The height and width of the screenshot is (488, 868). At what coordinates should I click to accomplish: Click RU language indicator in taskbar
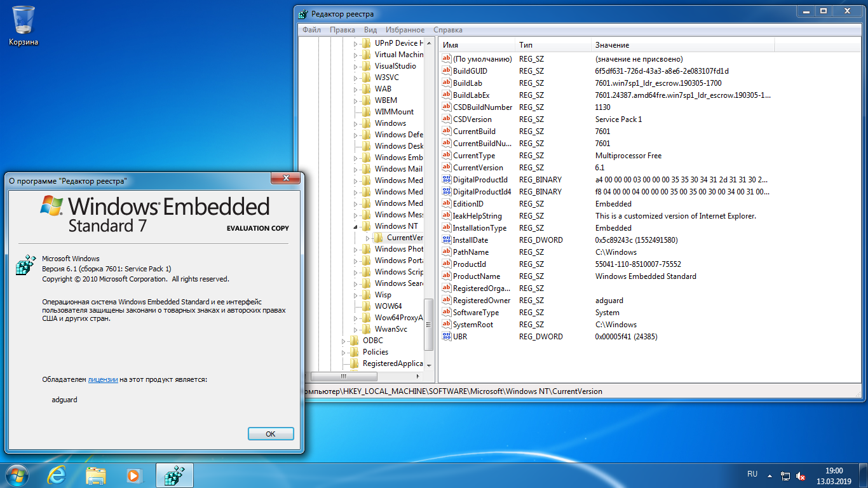point(752,474)
